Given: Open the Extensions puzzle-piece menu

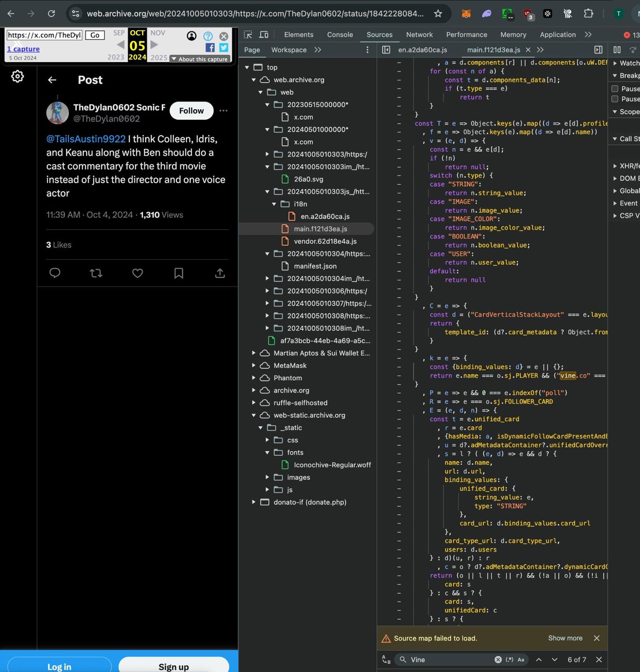Looking at the screenshot, I should click(x=588, y=13).
